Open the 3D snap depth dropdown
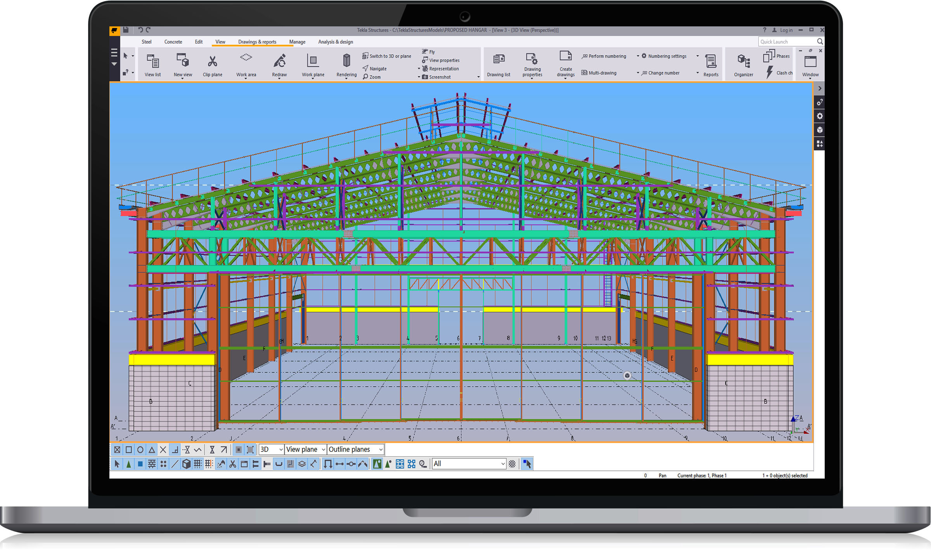This screenshot has height=560, width=931. coord(271,449)
